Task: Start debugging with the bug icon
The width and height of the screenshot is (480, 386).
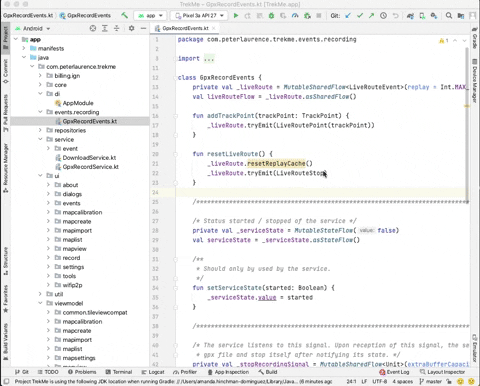Action: click(x=271, y=16)
